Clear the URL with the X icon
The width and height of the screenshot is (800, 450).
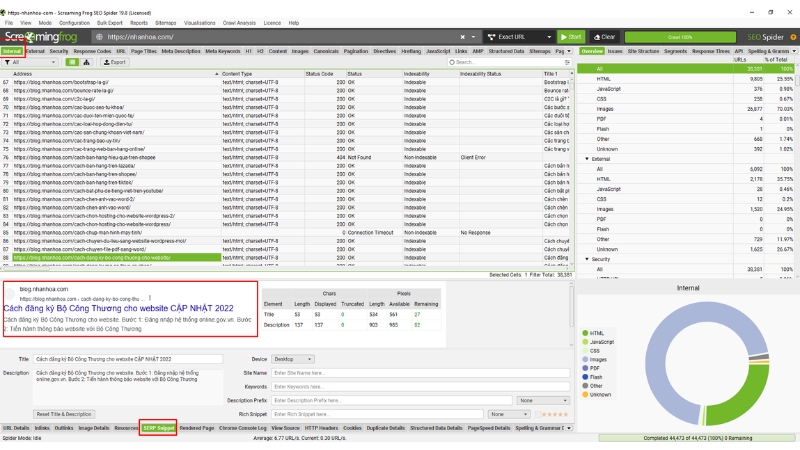462,37
